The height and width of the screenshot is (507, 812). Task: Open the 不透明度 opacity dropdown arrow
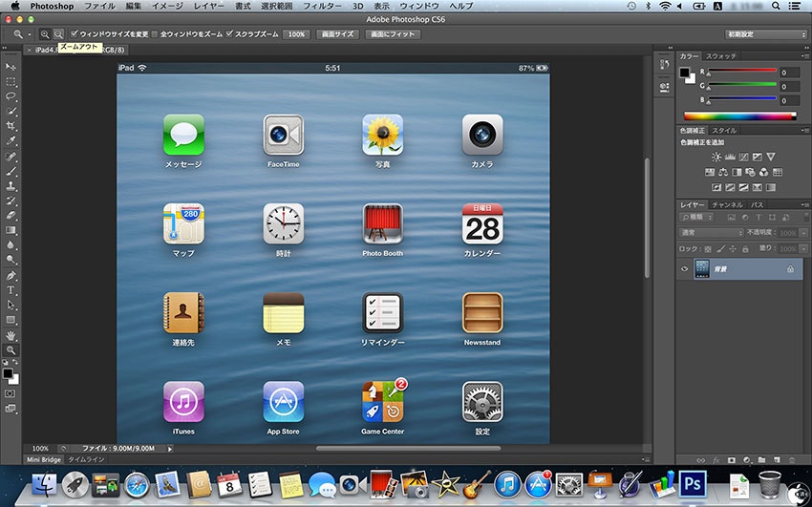point(803,233)
